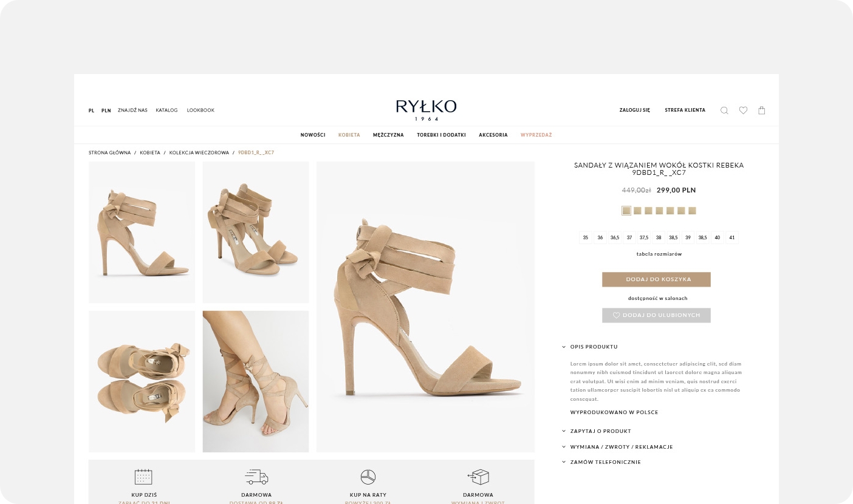Click the calendar icon above Kup Dziś
The width and height of the screenshot is (853, 504).
[143, 477]
